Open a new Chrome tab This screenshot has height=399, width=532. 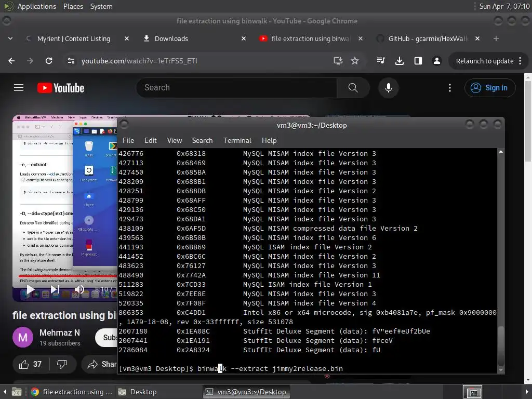coord(496,38)
